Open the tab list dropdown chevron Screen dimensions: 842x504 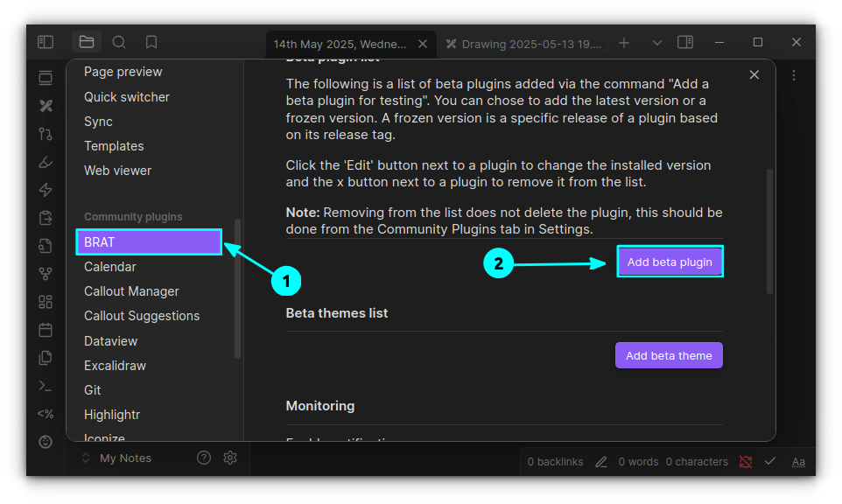coord(657,42)
